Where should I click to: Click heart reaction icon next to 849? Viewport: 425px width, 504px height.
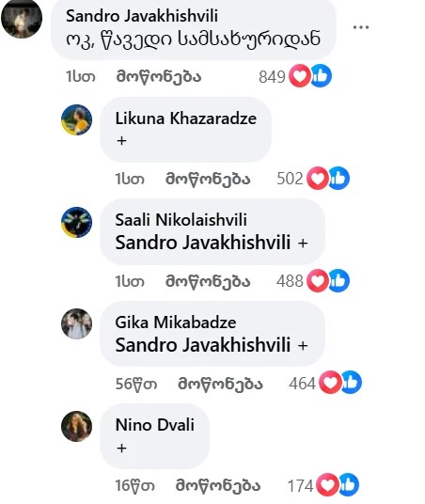[300, 76]
